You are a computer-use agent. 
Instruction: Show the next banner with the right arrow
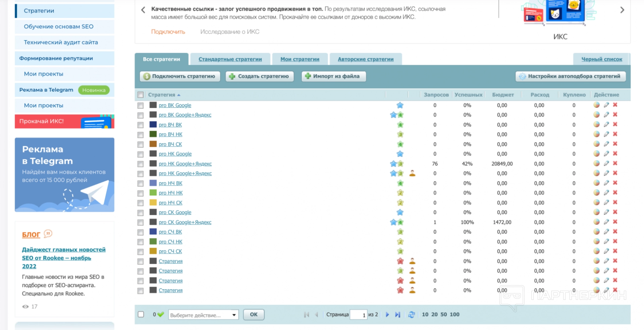(x=622, y=10)
